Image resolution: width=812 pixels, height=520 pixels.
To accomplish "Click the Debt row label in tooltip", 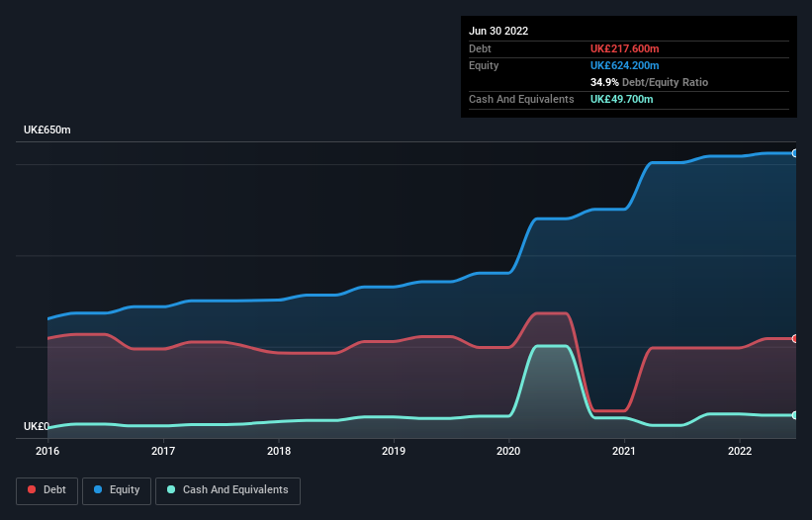I will pyautogui.click(x=480, y=48).
